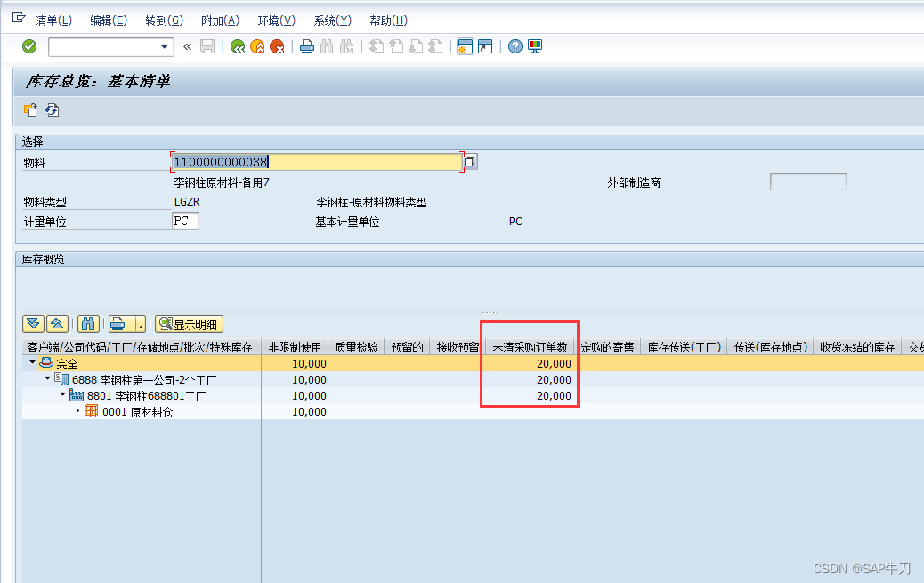Click the Expand subtree icon in the stock toolbar
The height and width of the screenshot is (583, 924).
click(33, 324)
